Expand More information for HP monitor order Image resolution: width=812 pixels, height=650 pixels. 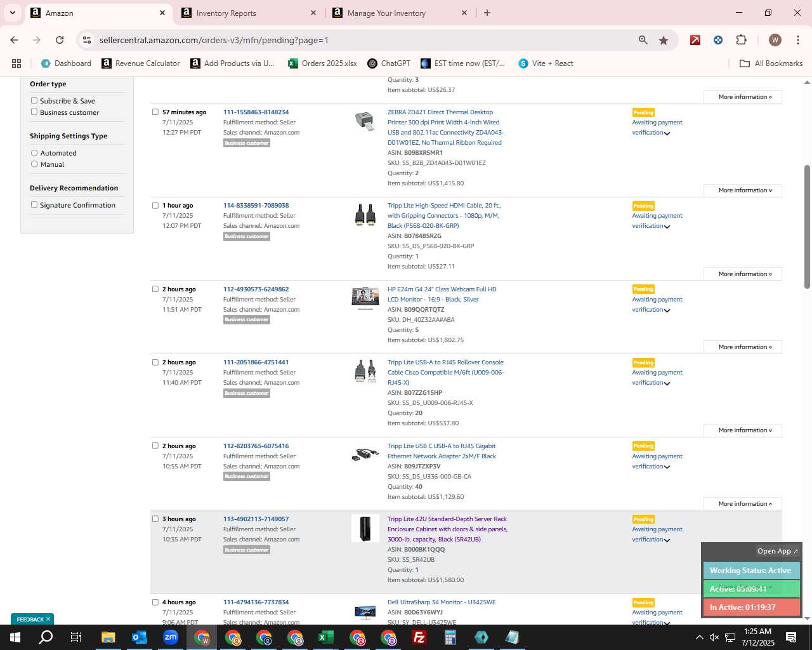[743, 347]
